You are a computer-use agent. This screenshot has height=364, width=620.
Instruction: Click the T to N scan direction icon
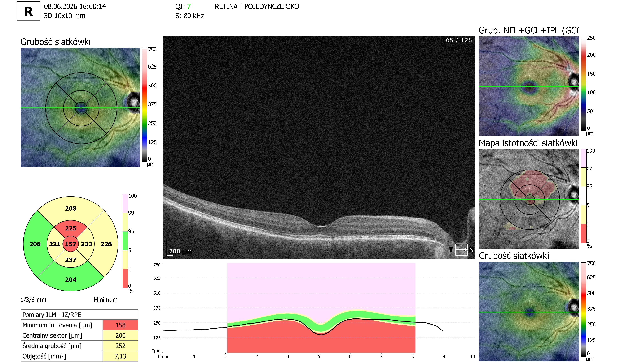click(461, 250)
